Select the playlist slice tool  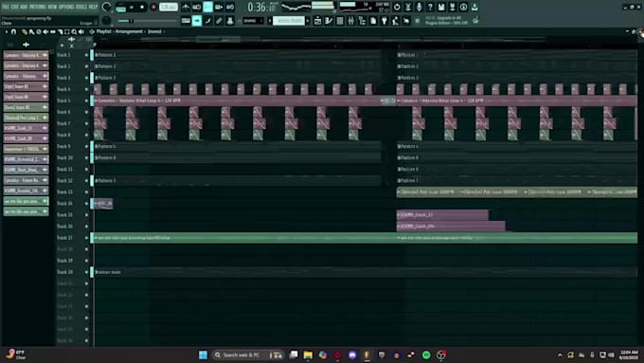[60, 31]
